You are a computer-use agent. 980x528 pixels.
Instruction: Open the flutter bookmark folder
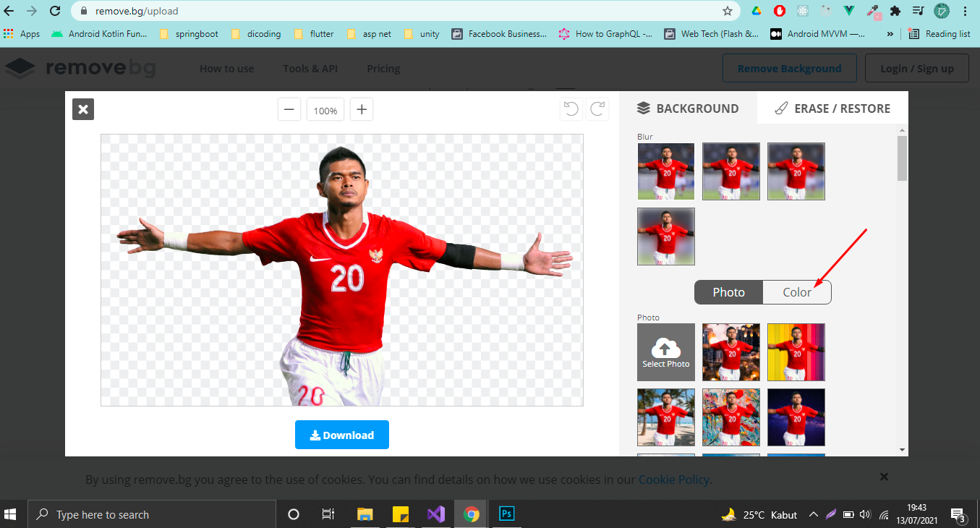click(x=315, y=34)
